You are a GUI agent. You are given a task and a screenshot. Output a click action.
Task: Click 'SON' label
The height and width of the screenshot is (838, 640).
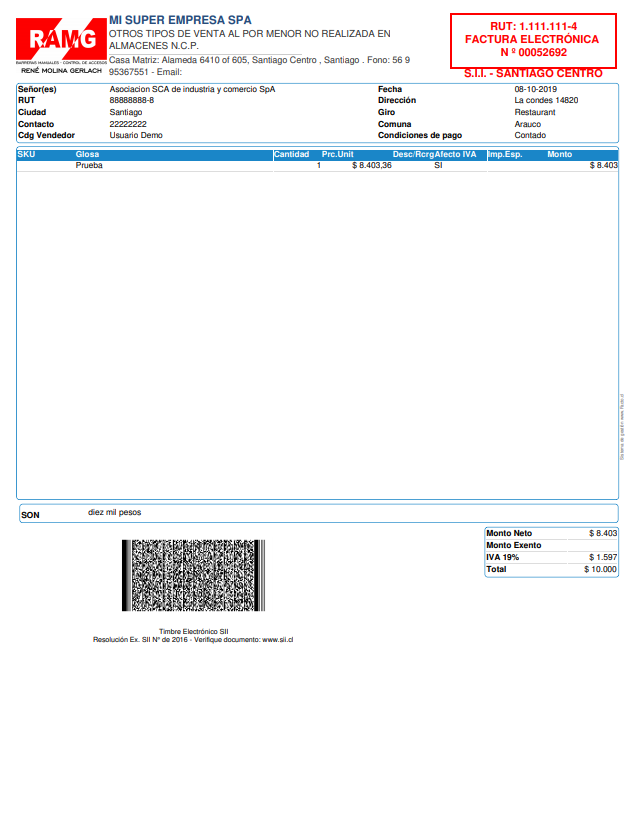coord(30,515)
